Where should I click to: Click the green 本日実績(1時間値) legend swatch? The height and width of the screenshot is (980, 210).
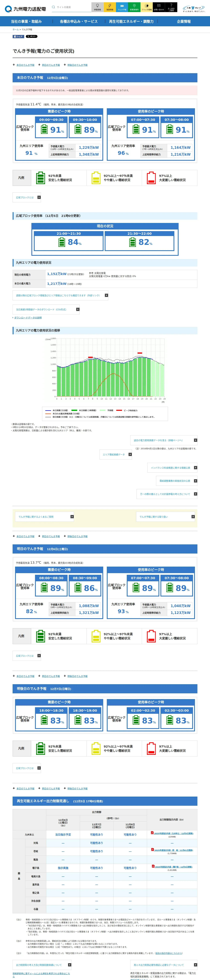click(74, 410)
